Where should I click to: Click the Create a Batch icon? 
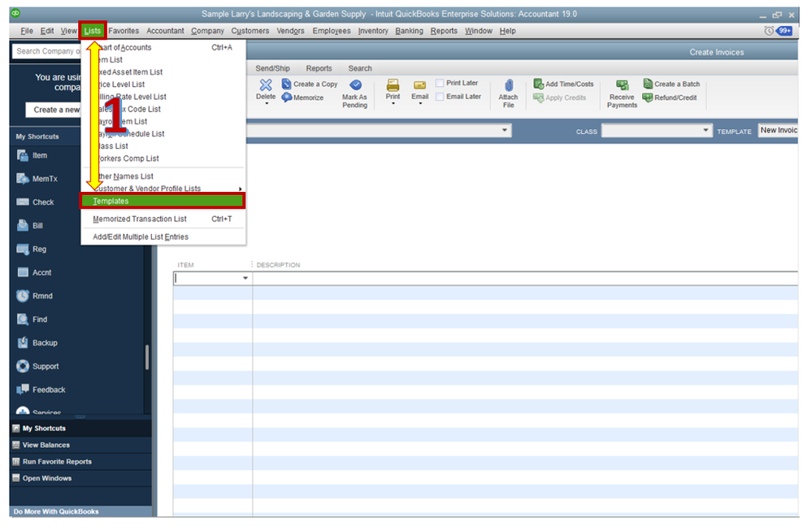pos(648,84)
